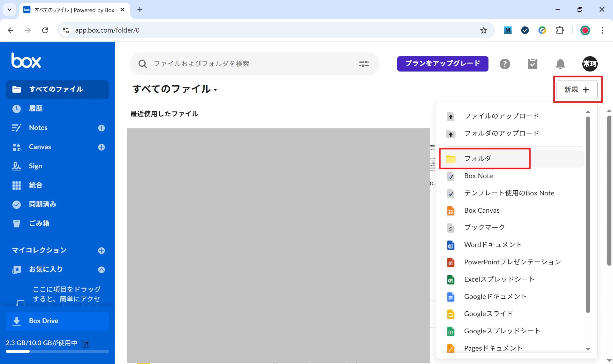View site information icon in address bar
This screenshot has width=613, height=364.
[x=66, y=30]
